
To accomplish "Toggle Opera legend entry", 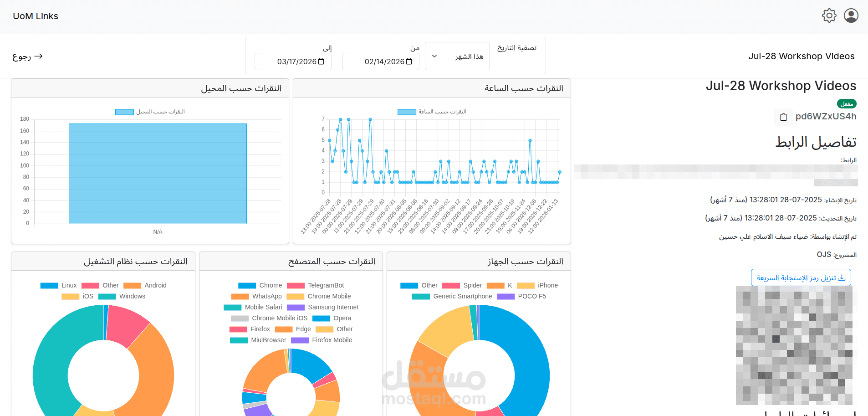I will [x=332, y=318].
